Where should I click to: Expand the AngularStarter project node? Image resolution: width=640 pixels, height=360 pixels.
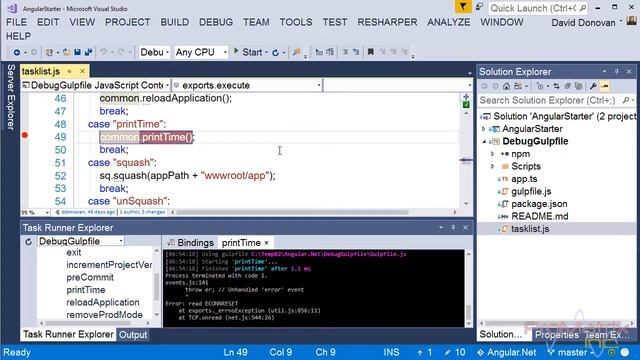484,129
